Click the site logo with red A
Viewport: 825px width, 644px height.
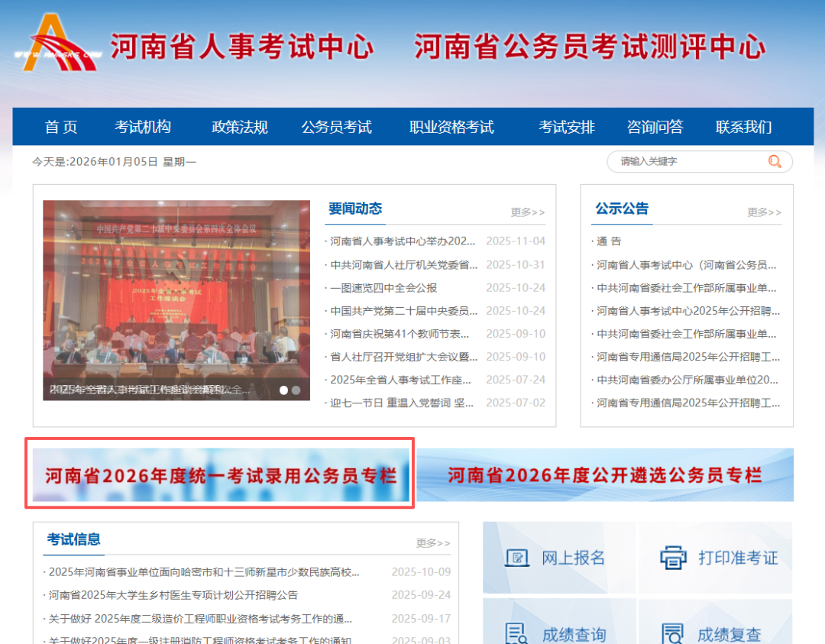coord(59,43)
